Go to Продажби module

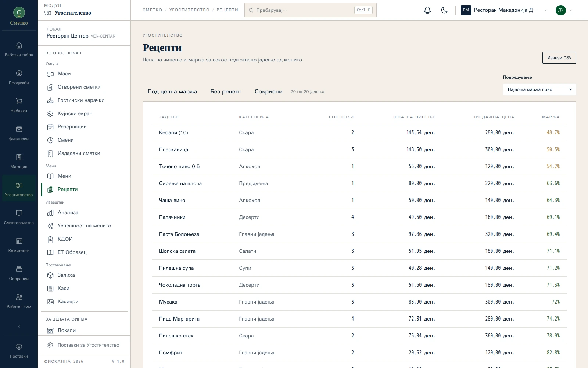(19, 78)
